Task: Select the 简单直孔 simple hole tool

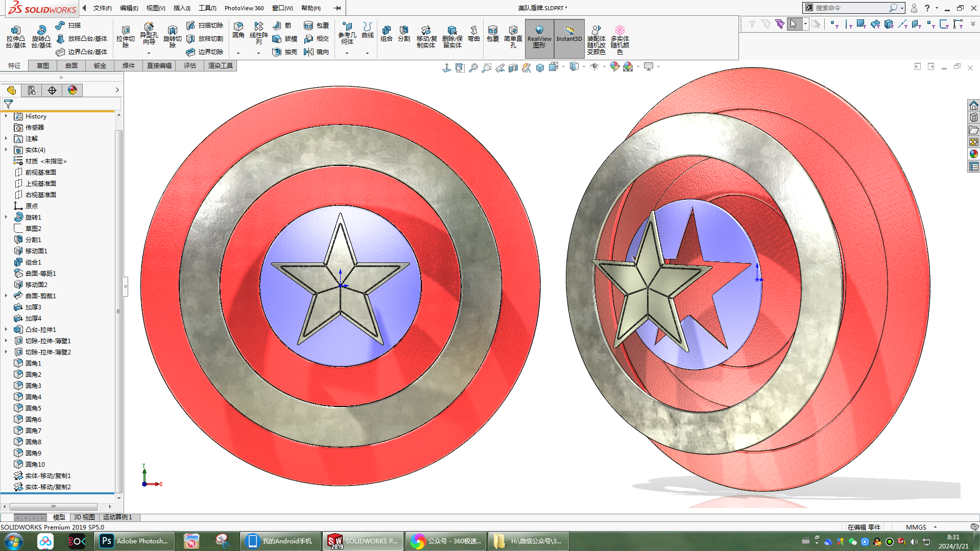Action: pos(513,37)
